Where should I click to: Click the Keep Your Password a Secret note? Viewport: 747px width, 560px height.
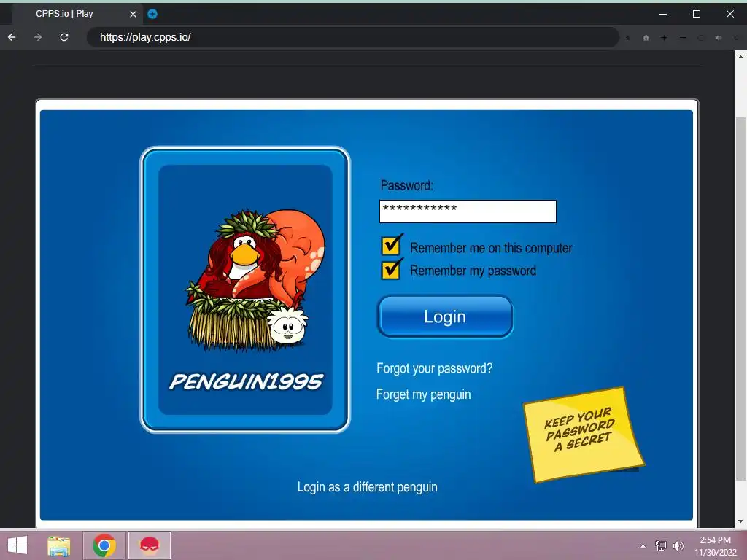pyautogui.click(x=584, y=435)
